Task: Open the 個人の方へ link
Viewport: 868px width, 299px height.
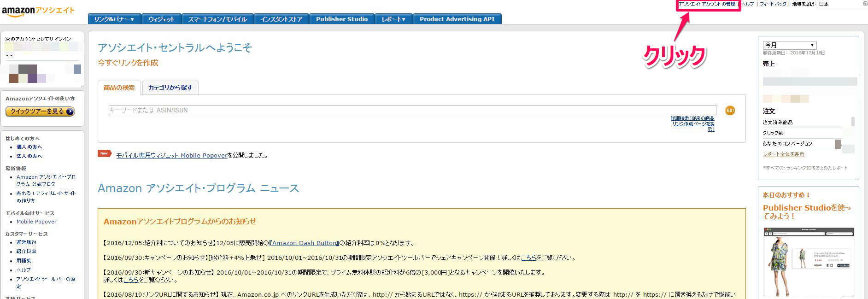Action: [29, 147]
